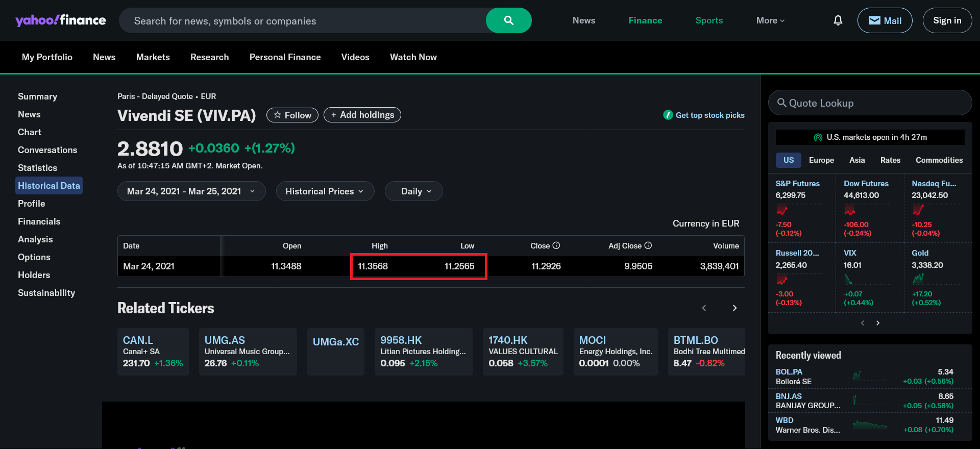Open My Portfolio menu
This screenshot has height=449, width=980.
pos(47,57)
